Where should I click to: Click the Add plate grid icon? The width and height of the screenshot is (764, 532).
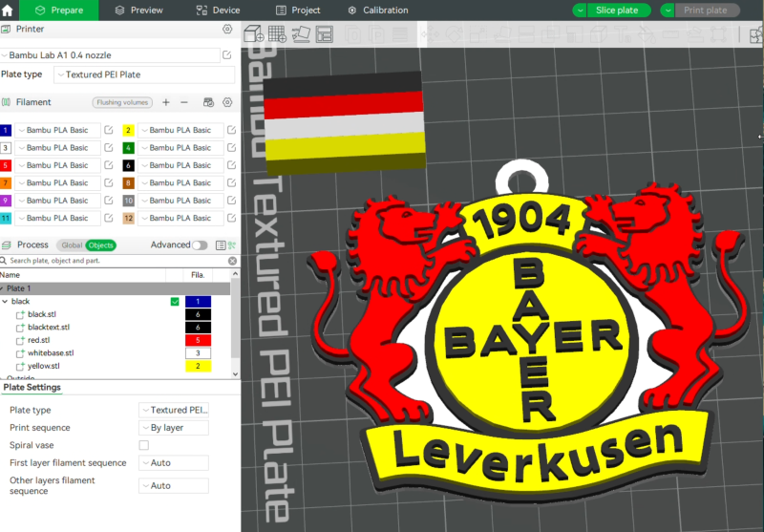[x=277, y=34]
